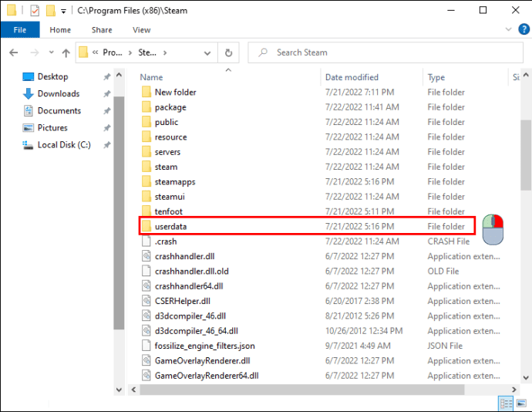Click the pin icon beside Desktop
Viewport: 532px width, 412px height.
(107, 76)
